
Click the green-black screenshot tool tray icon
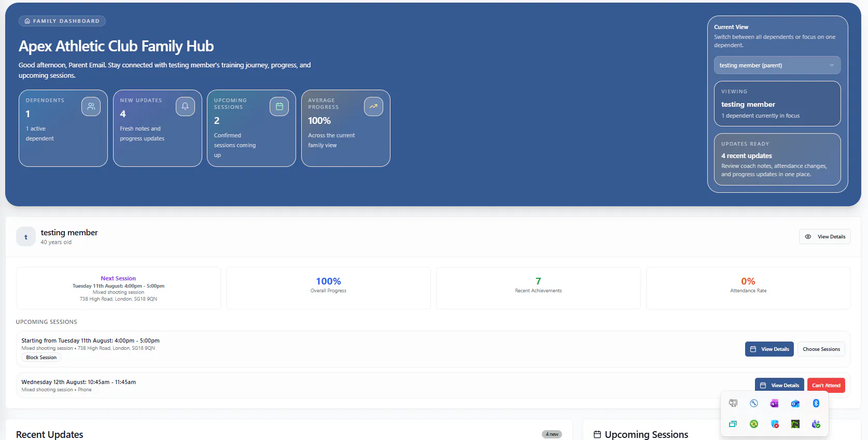tap(795, 424)
